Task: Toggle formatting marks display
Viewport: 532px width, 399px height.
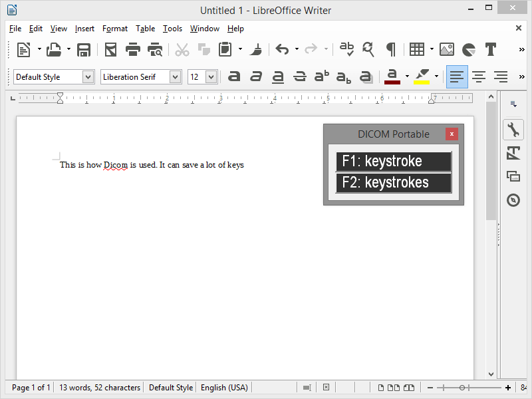Action: tap(391, 50)
